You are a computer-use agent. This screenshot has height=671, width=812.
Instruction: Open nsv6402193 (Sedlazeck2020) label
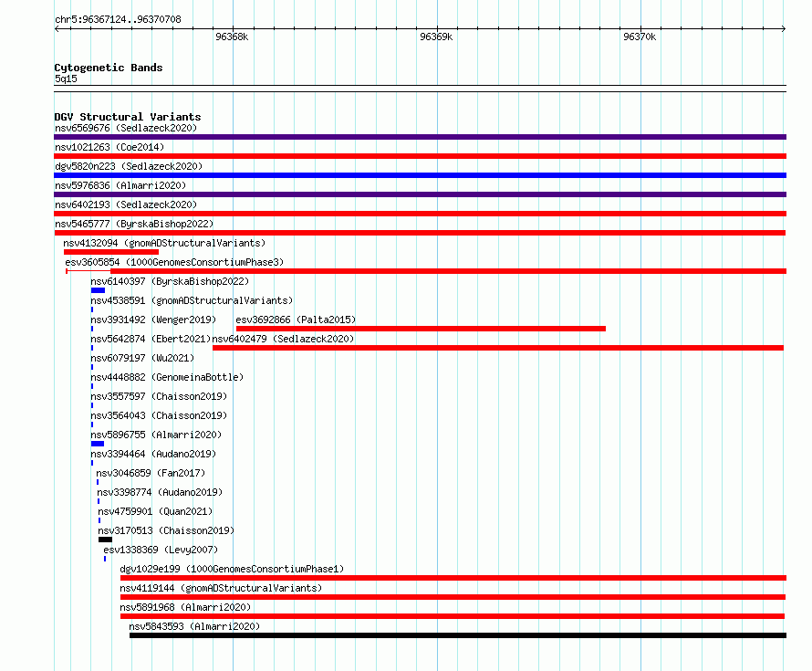[126, 204]
